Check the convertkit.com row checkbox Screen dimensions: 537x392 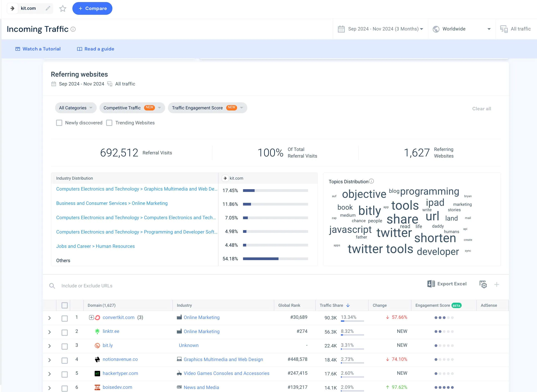click(x=65, y=318)
